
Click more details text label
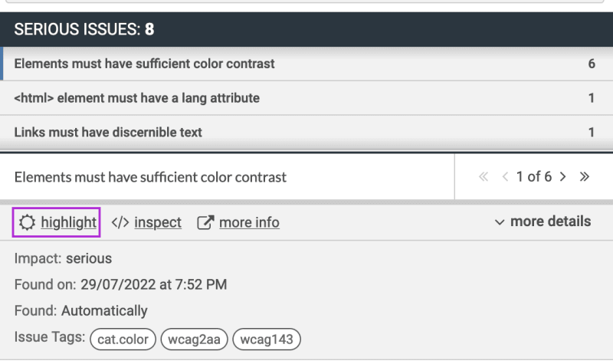pos(550,221)
